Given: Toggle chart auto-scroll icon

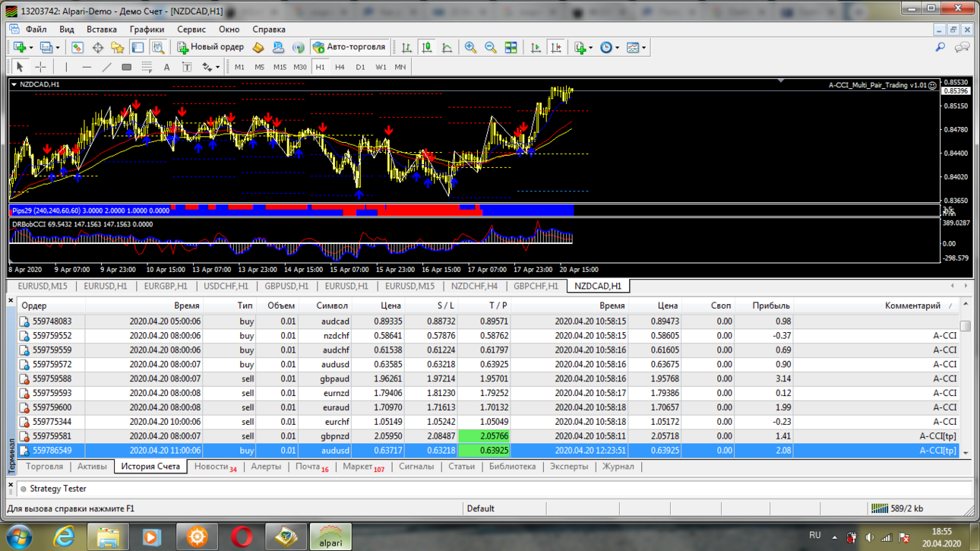Looking at the screenshot, I should (x=536, y=47).
